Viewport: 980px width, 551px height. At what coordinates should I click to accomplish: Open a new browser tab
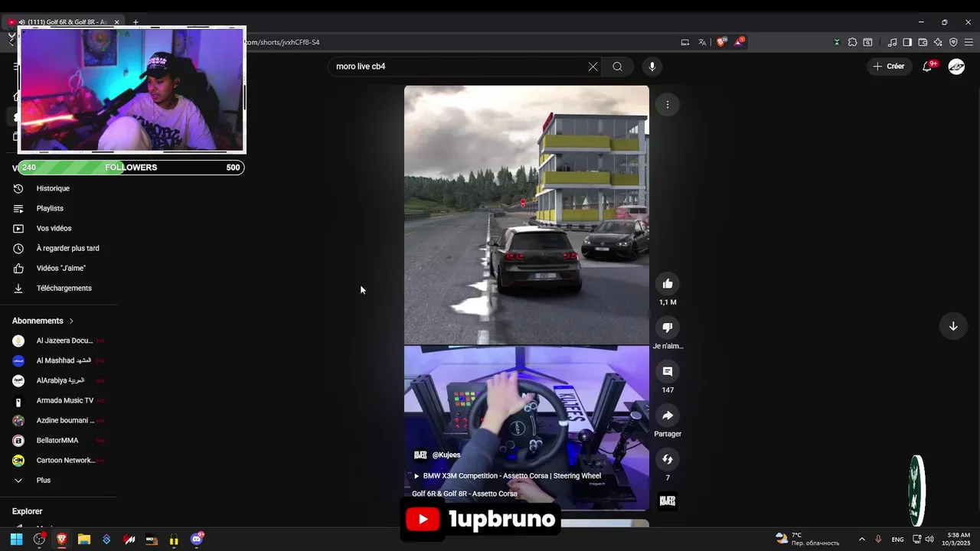pyautogui.click(x=136, y=22)
